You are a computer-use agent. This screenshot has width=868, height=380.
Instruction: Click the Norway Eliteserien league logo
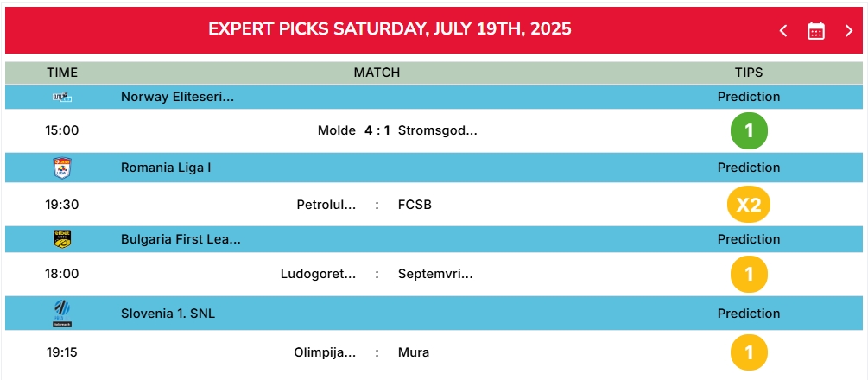tap(62, 97)
